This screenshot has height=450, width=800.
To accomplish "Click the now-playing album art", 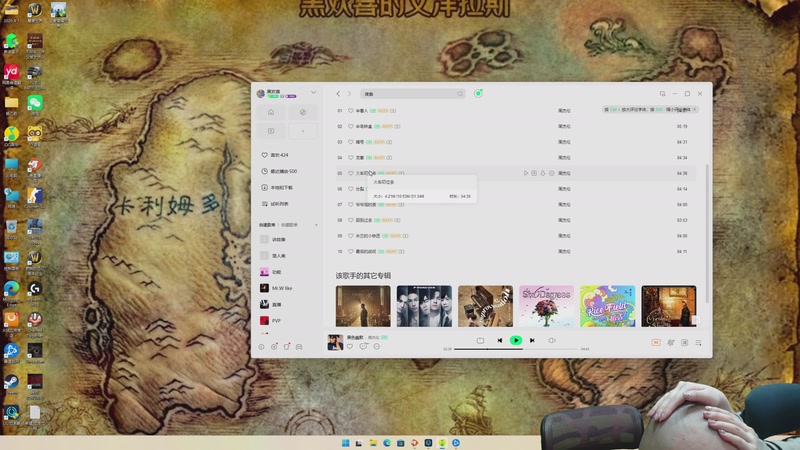I will click(335, 342).
